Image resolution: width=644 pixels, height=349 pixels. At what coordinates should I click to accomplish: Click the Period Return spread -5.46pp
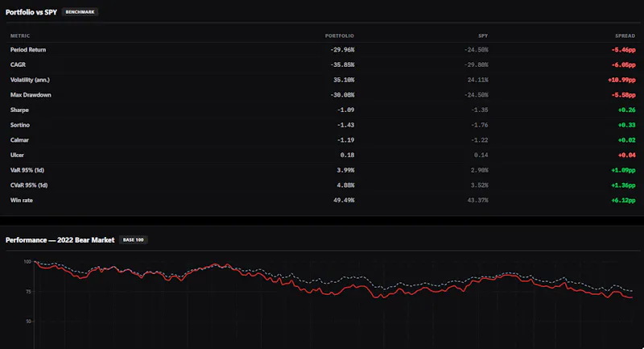[623, 50]
